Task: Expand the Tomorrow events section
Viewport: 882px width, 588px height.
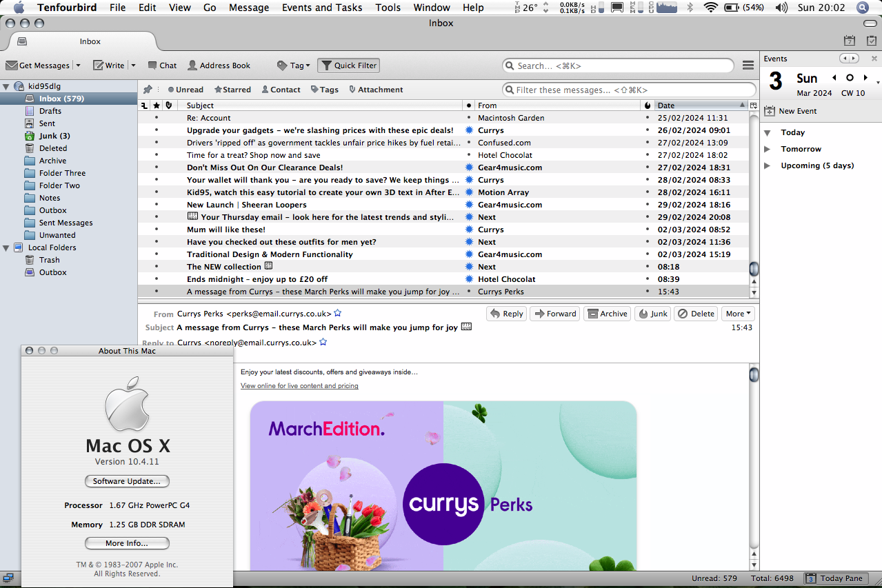Action: click(768, 149)
